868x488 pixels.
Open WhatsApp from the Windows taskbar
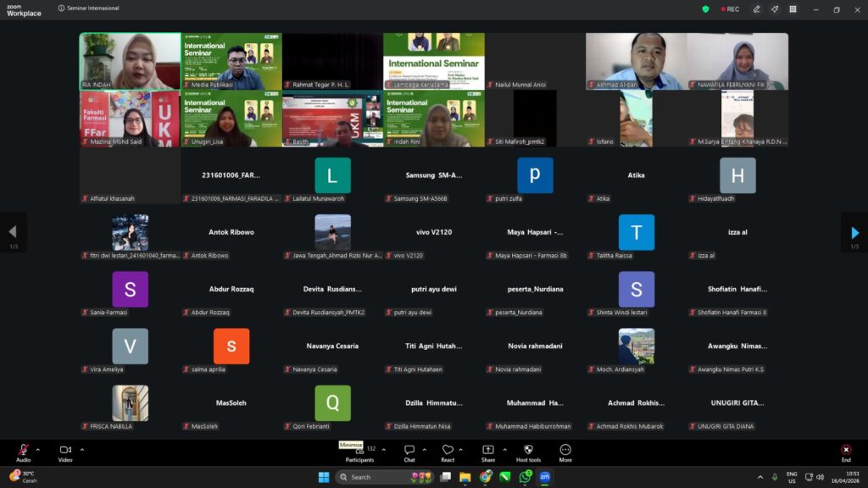(x=525, y=477)
